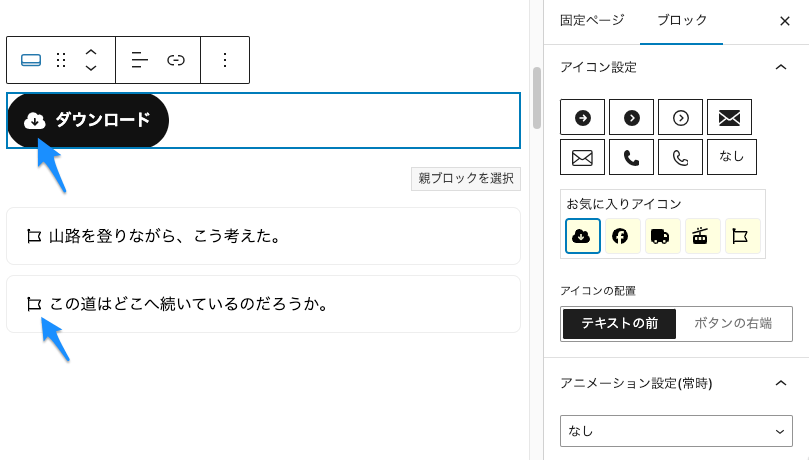
Task: Select the solid envelope mail icon
Action: tap(730, 118)
